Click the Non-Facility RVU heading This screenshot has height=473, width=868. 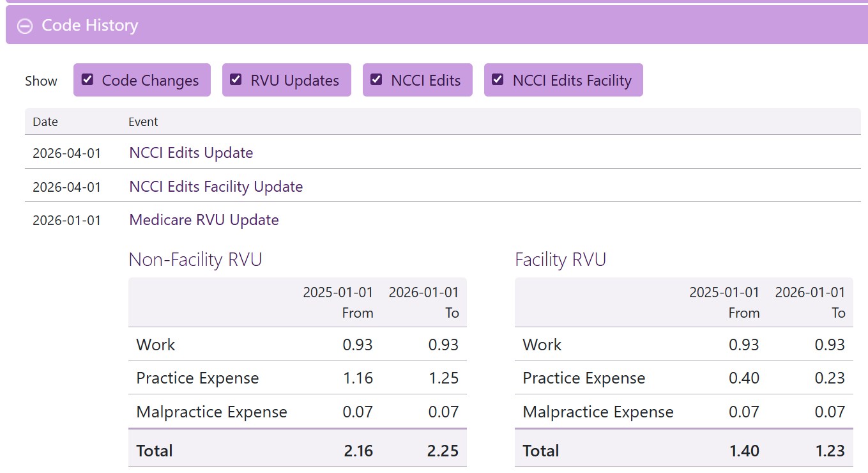click(x=195, y=260)
